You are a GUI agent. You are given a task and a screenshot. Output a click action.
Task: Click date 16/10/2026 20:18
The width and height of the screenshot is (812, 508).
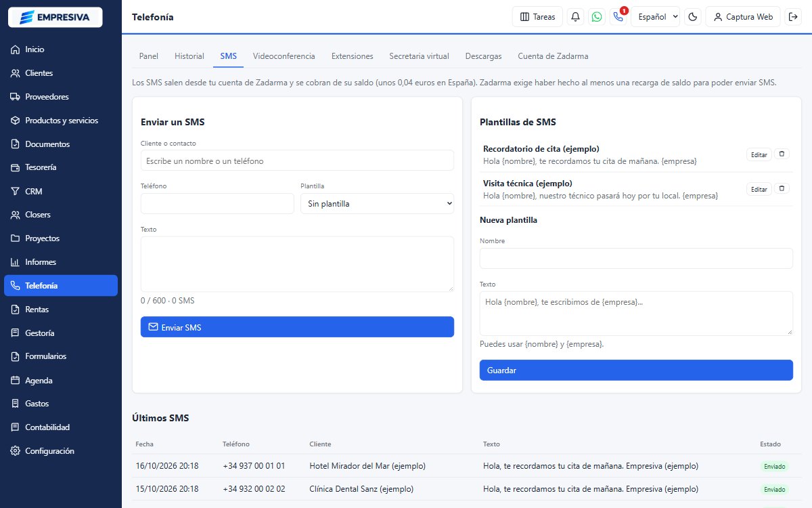click(x=167, y=466)
